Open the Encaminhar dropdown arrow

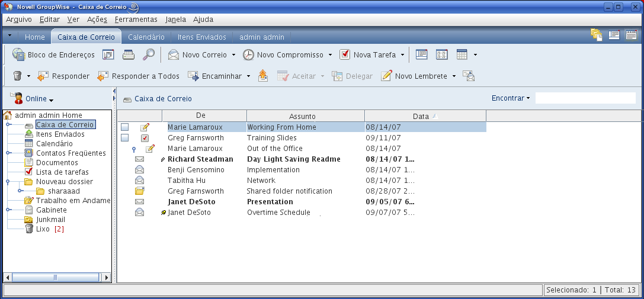pos(248,76)
